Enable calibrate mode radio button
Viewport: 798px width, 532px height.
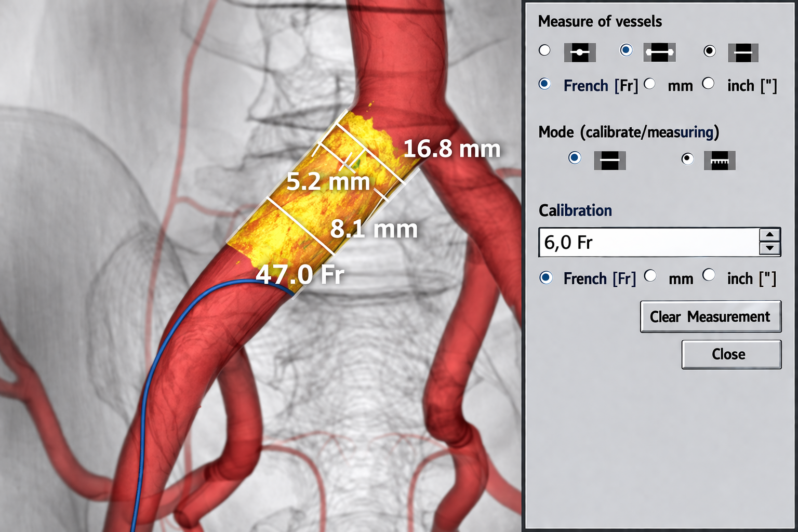(x=574, y=158)
